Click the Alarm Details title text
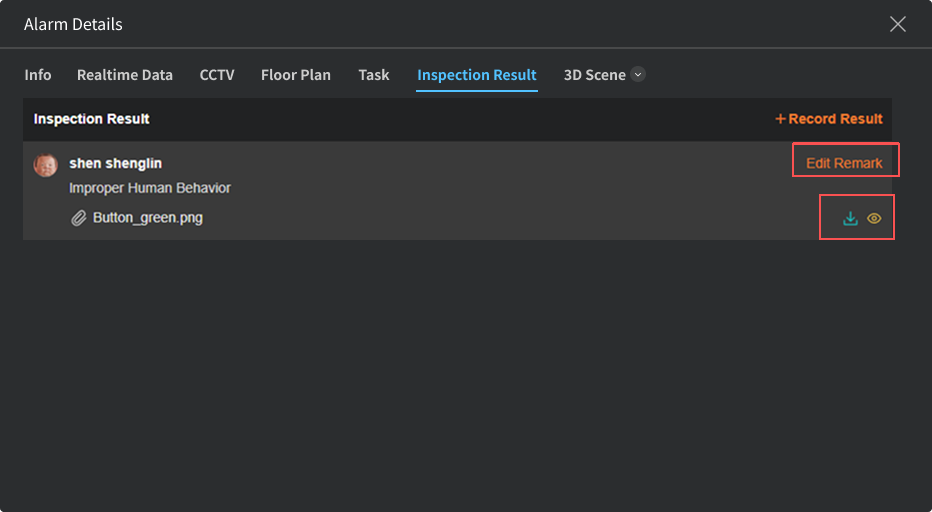The width and height of the screenshot is (932, 512). [73, 24]
